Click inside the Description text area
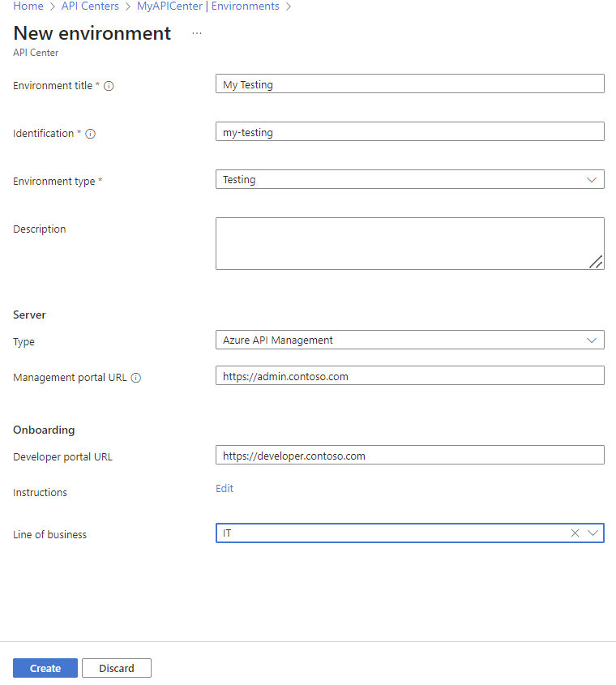 [409, 242]
